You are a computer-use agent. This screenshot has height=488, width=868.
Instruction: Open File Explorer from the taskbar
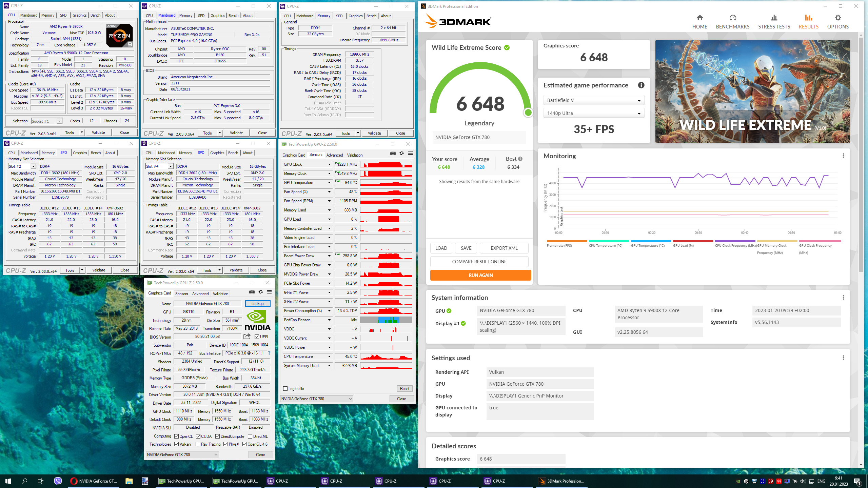(x=129, y=481)
